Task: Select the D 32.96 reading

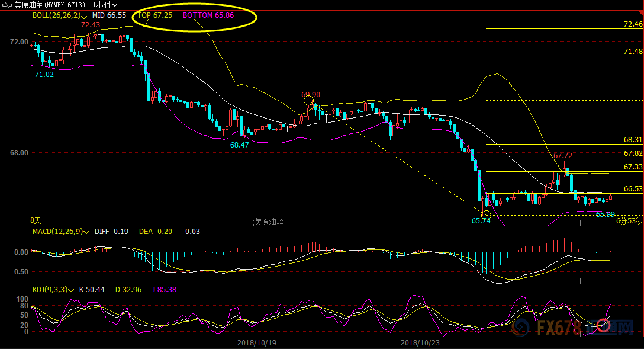Action: pos(128,290)
